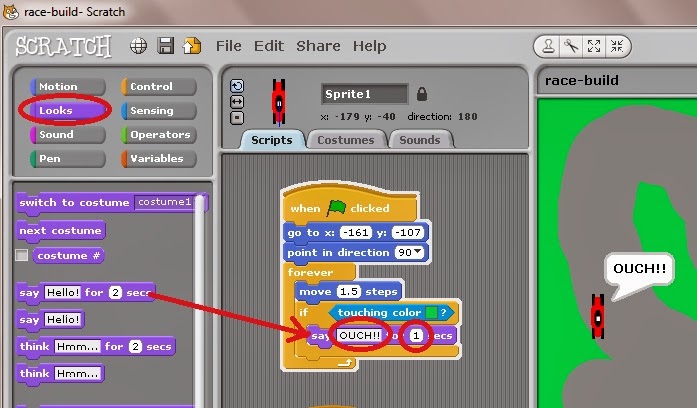Click the red car sprite thumbnail

click(279, 103)
